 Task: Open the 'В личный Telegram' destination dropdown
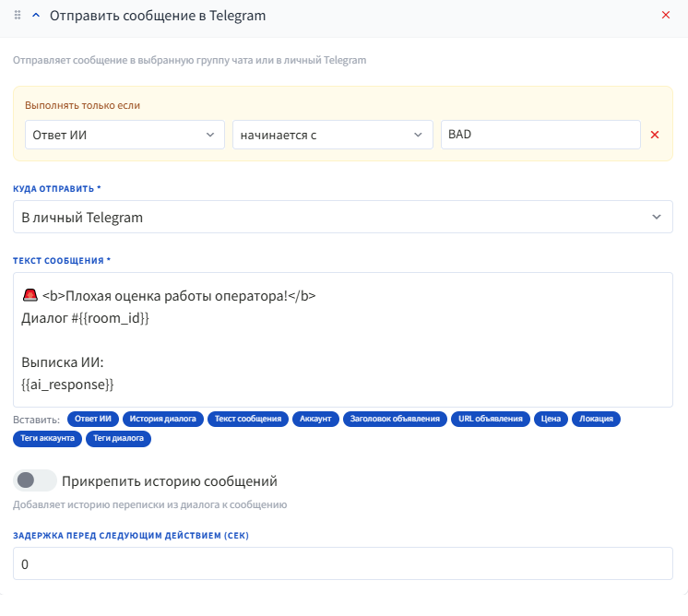(x=343, y=217)
